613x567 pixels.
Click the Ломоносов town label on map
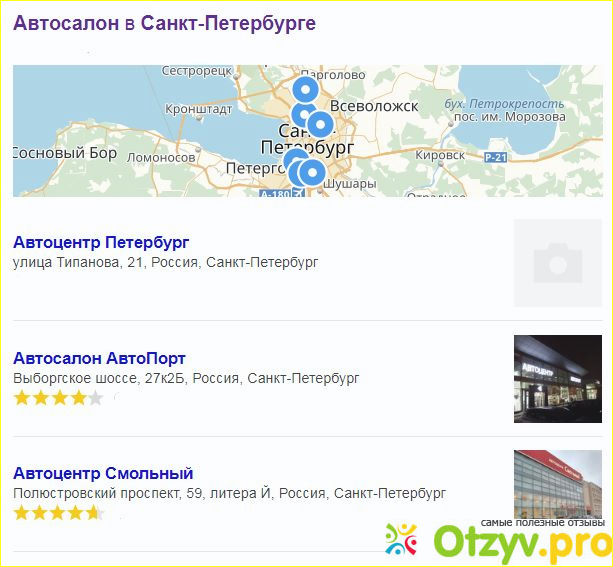pyautogui.click(x=161, y=158)
